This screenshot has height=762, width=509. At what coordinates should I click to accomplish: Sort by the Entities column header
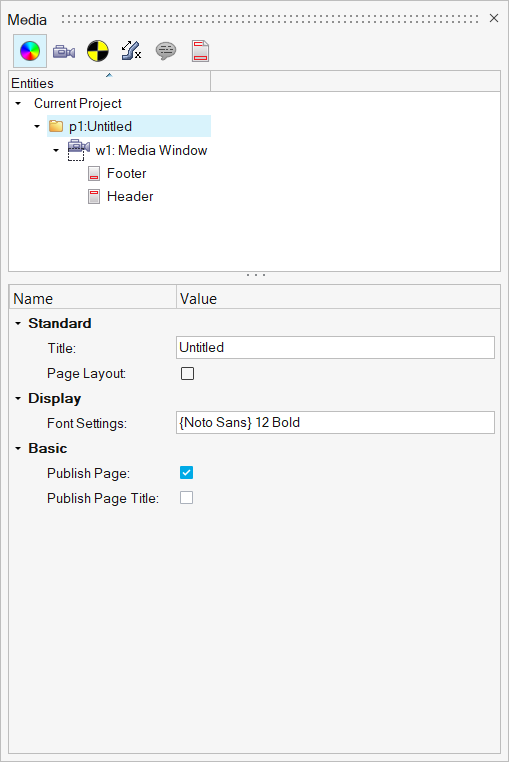[110, 81]
